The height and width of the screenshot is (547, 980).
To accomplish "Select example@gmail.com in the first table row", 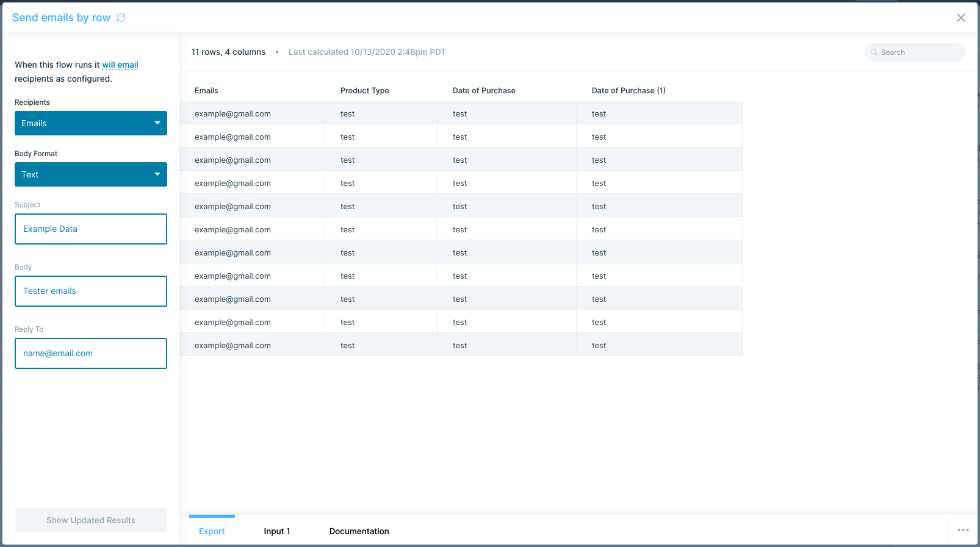I will 232,113.
